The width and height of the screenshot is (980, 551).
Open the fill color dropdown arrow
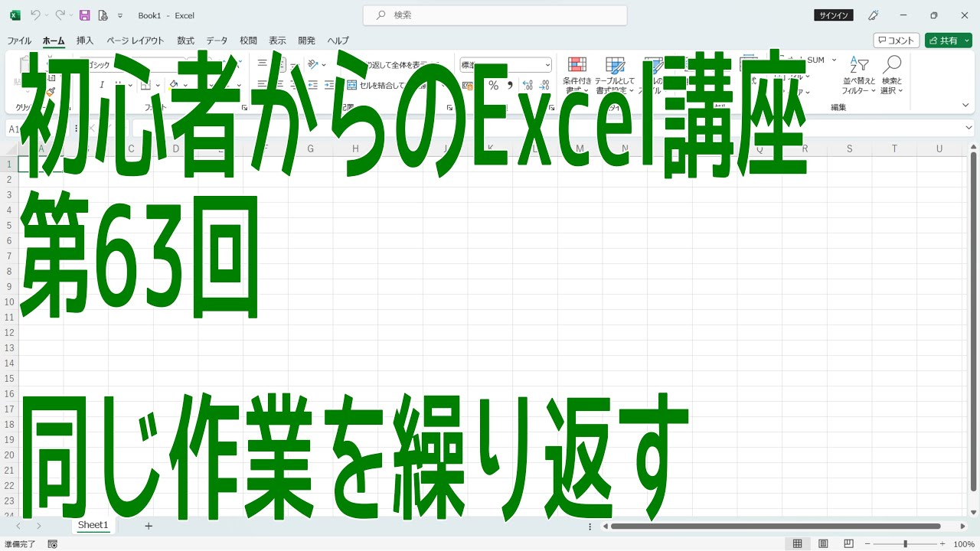(x=185, y=86)
